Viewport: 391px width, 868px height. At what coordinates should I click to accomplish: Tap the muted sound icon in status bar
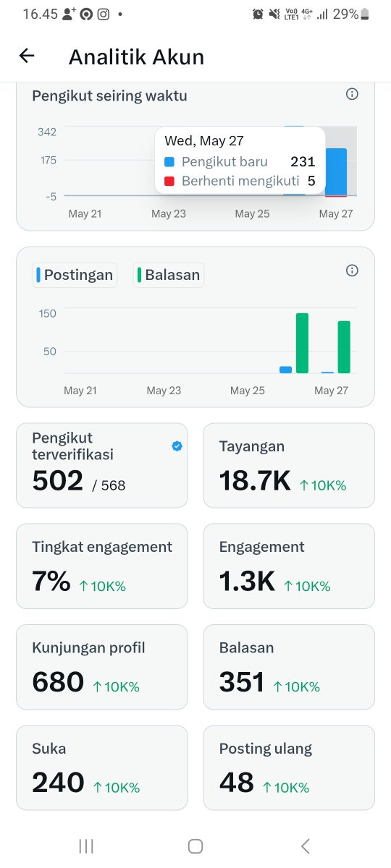click(x=274, y=14)
